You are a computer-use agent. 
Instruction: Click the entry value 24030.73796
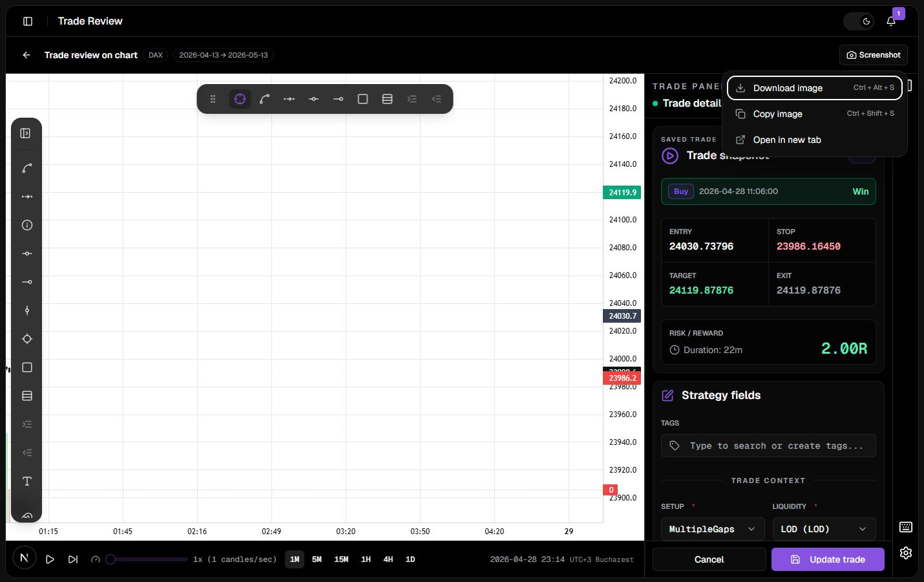(x=701, y=246)
